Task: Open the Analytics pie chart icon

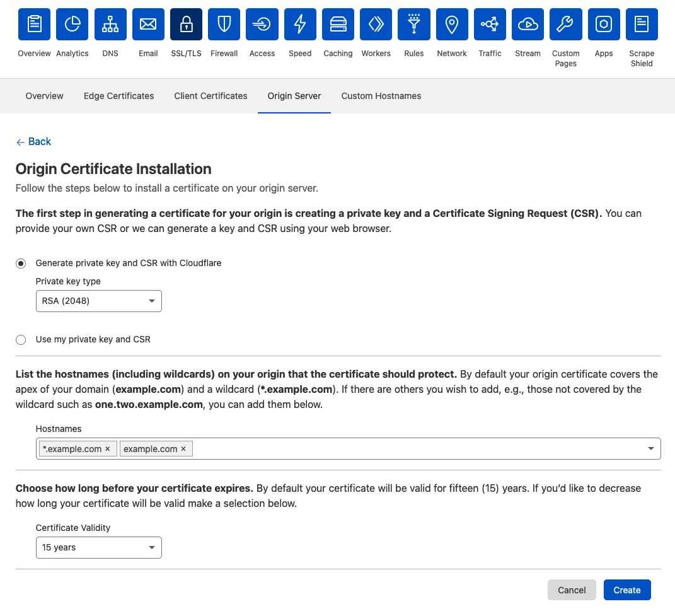Action: coord(72,24)
